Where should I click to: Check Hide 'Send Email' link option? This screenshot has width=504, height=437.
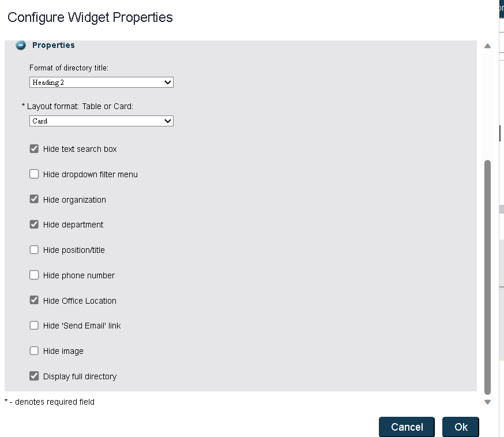(x=34, y=325)
